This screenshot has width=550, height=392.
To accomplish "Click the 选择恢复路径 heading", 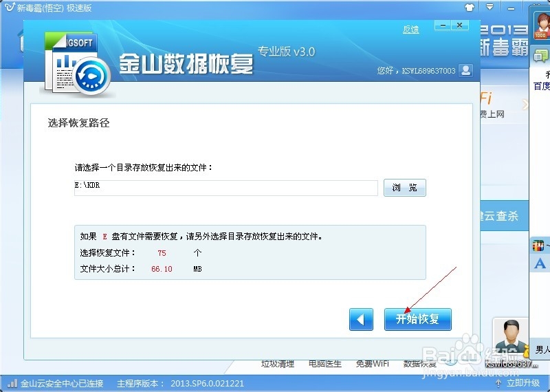I will [78, 123].
